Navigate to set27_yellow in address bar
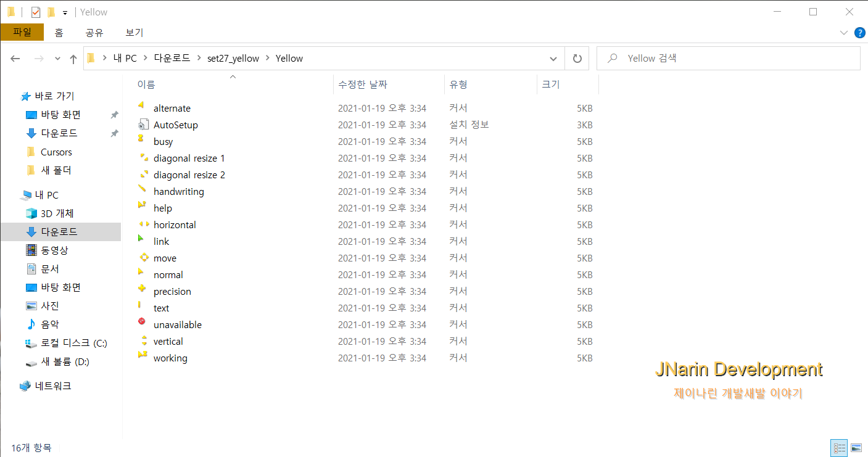868x457 pixels. pos(233,59)
